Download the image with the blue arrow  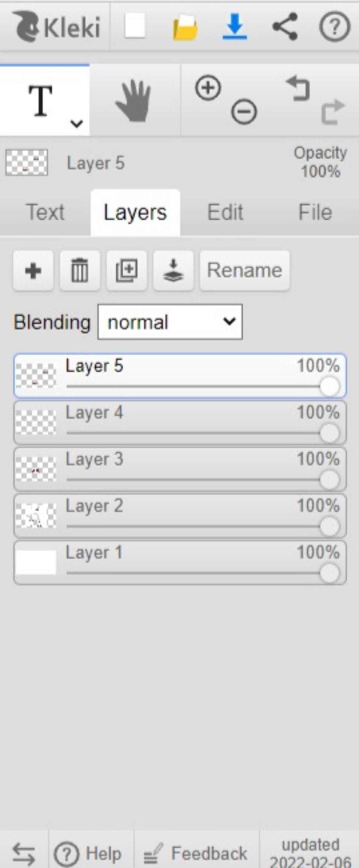(235, 26)
